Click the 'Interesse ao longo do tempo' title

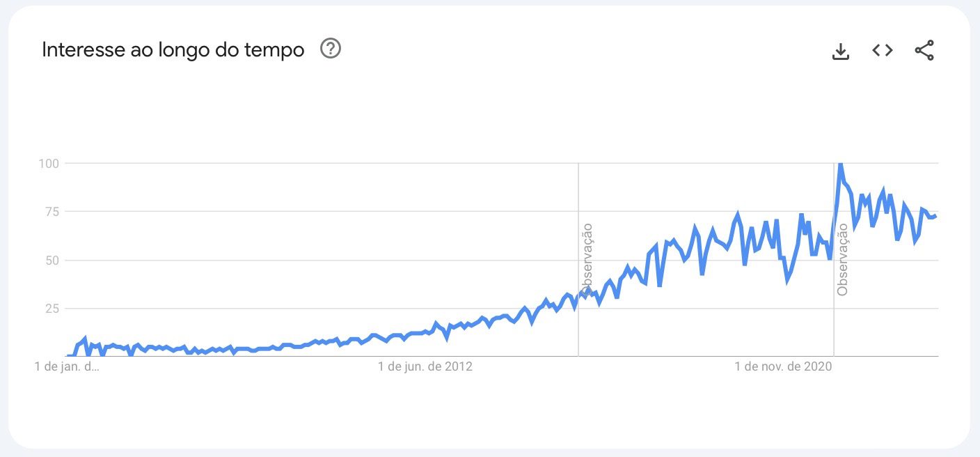click(x=173, y=50)
